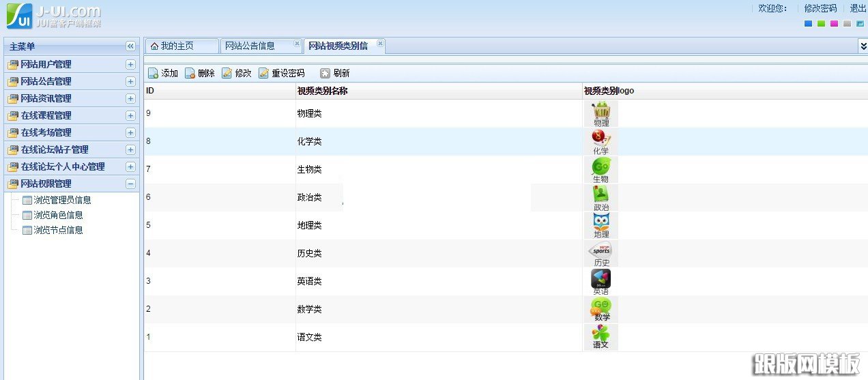Open 浏览管理员信息 in the tree
This screenshot has width=868, height=380.
click(62, 200)
